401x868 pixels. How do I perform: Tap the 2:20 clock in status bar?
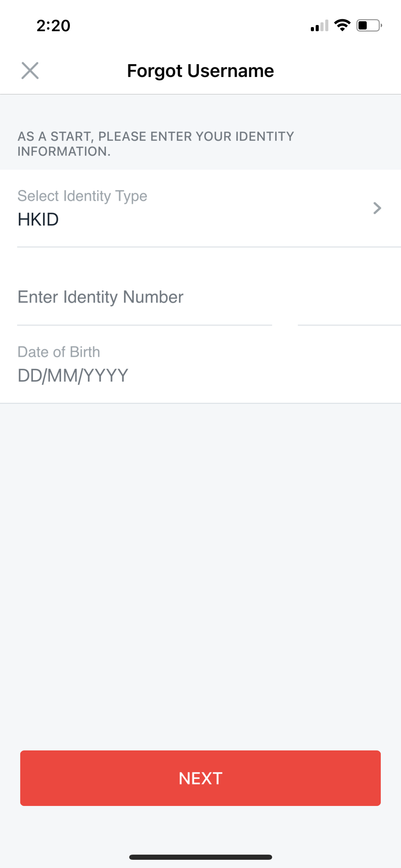[x=53, y=26]
